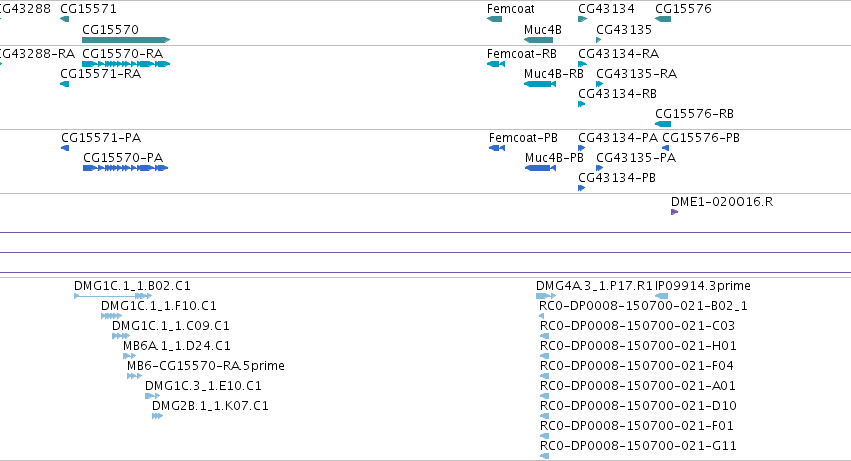Select the CG15570-RA transcript glyph
The width and height of the screenshot is (851, 461).
[x=126, y=64]
